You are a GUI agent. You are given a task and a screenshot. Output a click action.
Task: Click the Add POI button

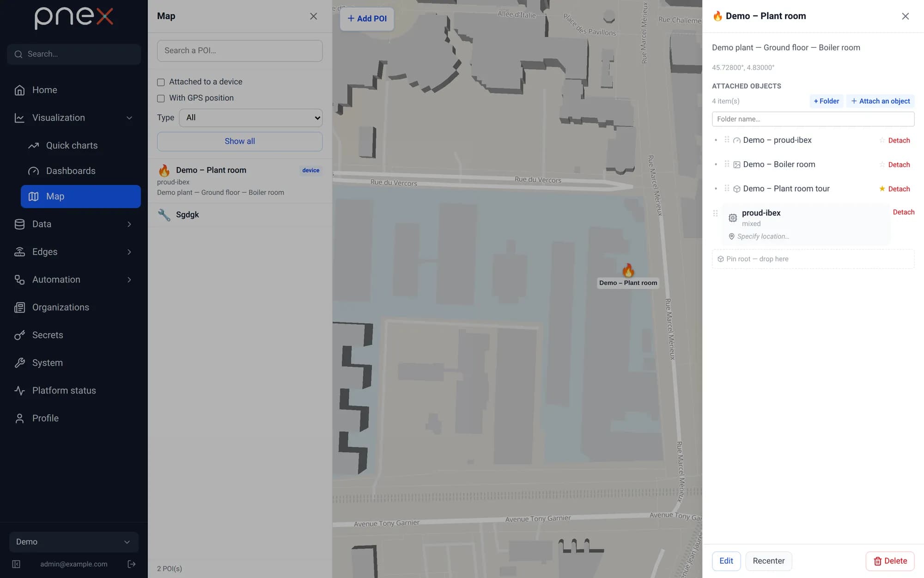tap(367, 18)
